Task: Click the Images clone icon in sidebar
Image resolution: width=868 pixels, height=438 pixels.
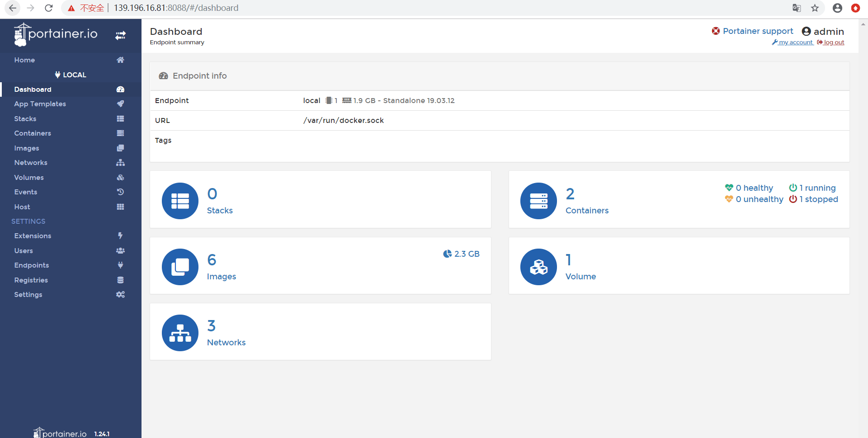Action: pos(120,148)
